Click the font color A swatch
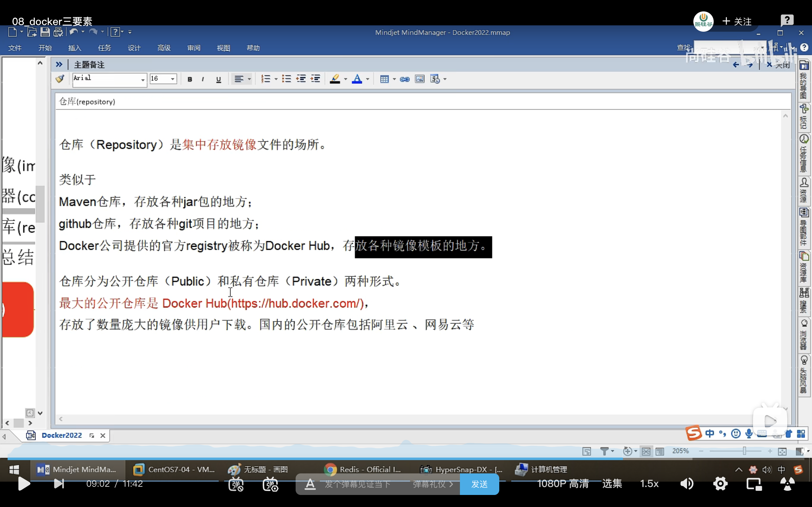 point(357,79)
